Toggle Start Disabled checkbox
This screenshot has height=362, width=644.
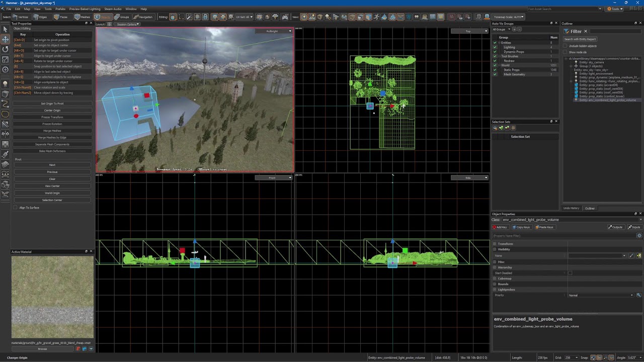[x=570, y=273]
